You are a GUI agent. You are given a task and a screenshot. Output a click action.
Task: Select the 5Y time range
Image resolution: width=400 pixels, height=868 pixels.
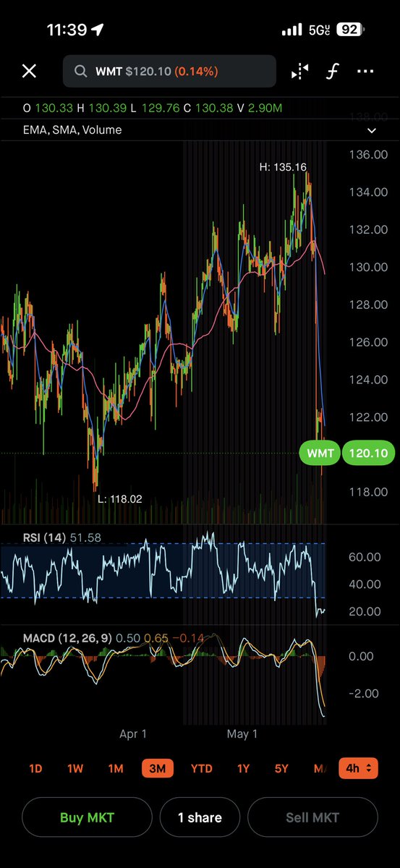coord(283,768)
